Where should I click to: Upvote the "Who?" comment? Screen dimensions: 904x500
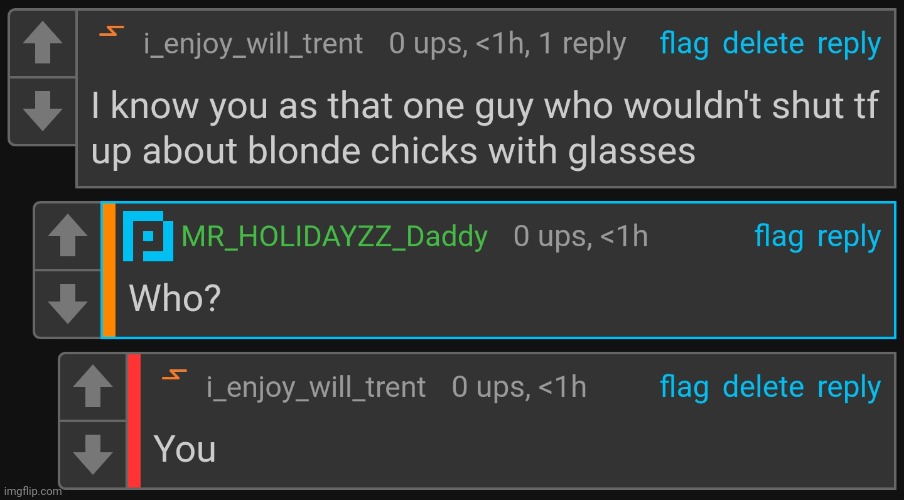(x=67, y=237)
